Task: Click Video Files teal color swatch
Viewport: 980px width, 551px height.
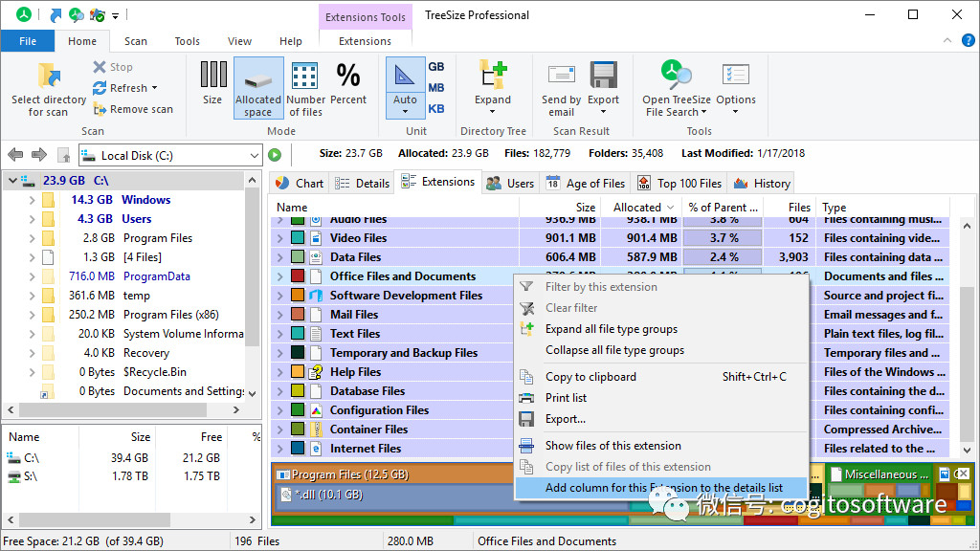Action: click(298, 238)
